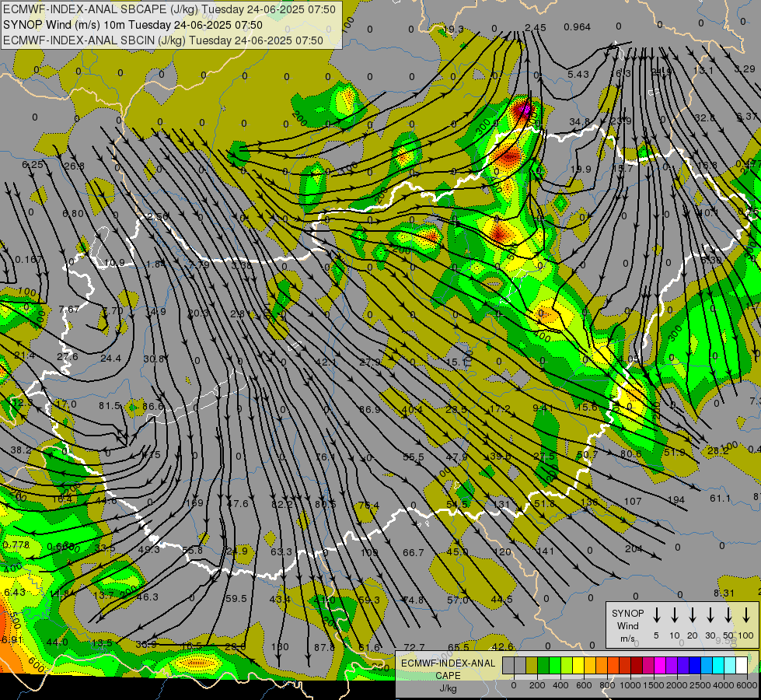Image resolution: width=761 pixels, height=700 pixels.
Task: Click the dark green CAPE legend swatch
Action: click(x=543, y=666)
